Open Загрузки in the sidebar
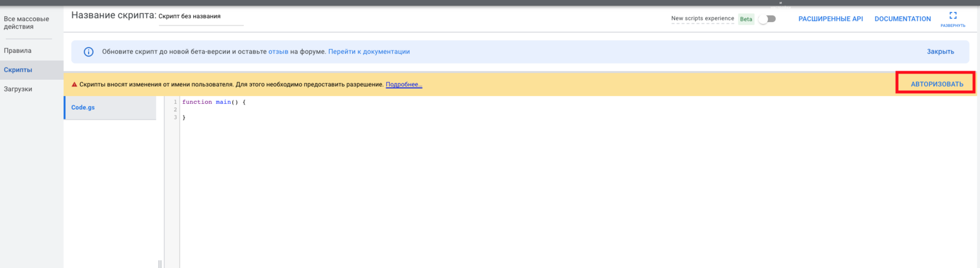Viewport: 980px width, 268px height. [x=18, y=89]
